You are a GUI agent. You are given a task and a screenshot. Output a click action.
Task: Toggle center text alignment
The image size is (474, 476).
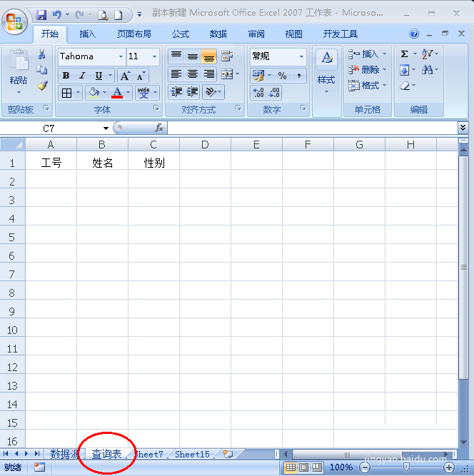[x=193, y=74]
